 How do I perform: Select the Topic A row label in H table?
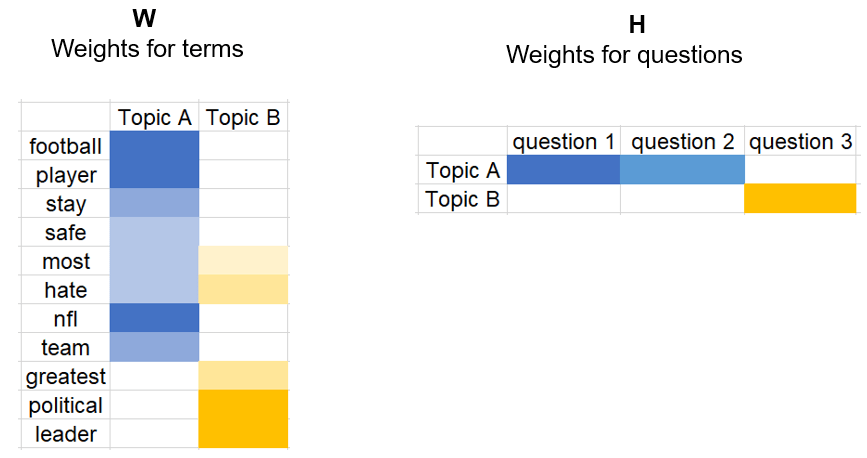click(462, 171)
